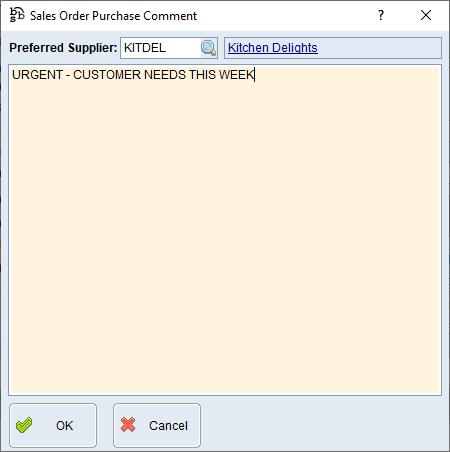Discard changes using the Cancel button
This screenshot has height=452, width=450.
pos(157,425)
